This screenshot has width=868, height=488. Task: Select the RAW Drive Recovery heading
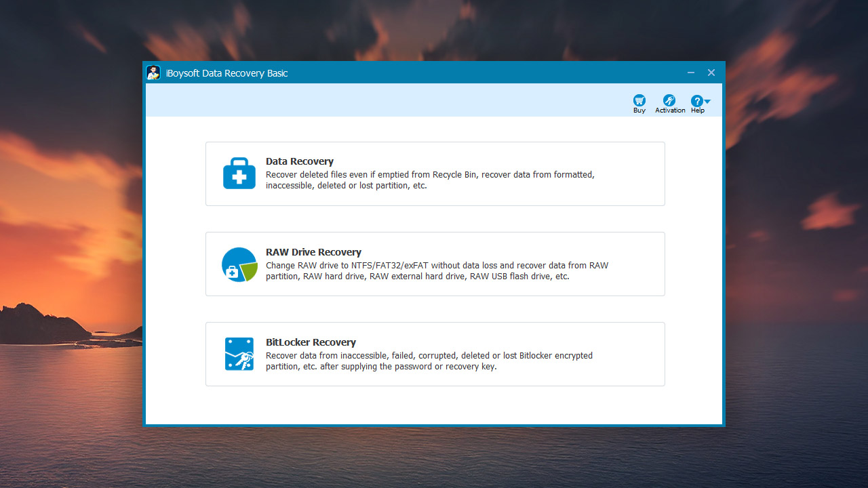313,252
